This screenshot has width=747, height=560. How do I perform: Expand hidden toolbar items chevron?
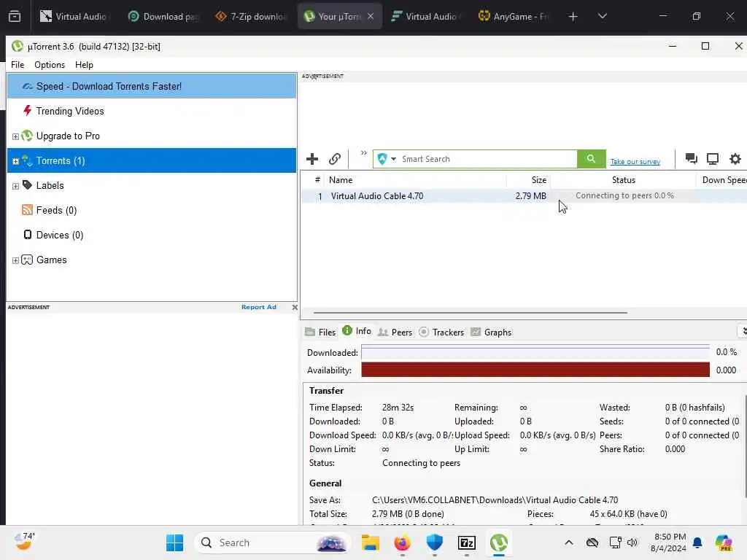click(x=364, y=153)
